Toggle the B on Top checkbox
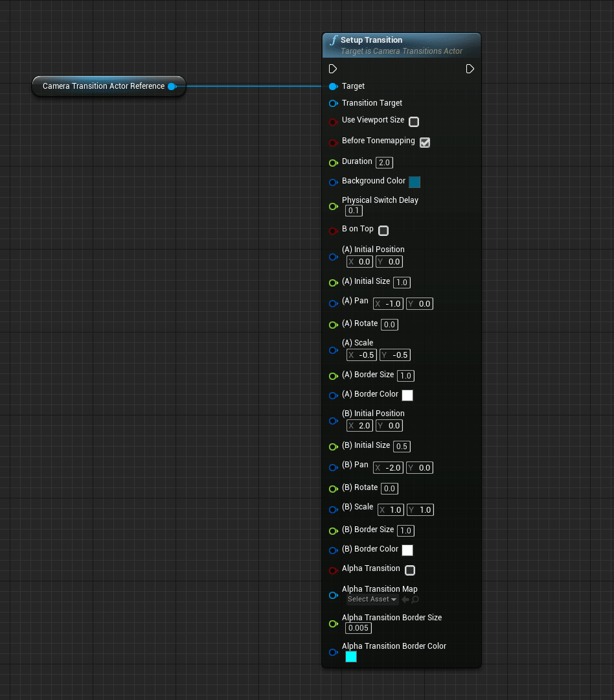 383,231
